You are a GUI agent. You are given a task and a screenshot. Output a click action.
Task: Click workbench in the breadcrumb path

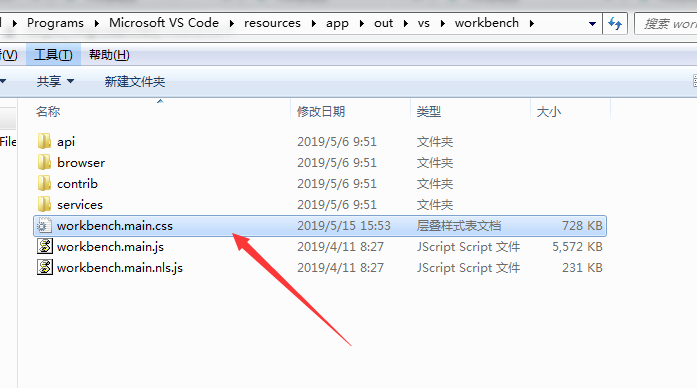pyautogui.click(x=487, y=23)
